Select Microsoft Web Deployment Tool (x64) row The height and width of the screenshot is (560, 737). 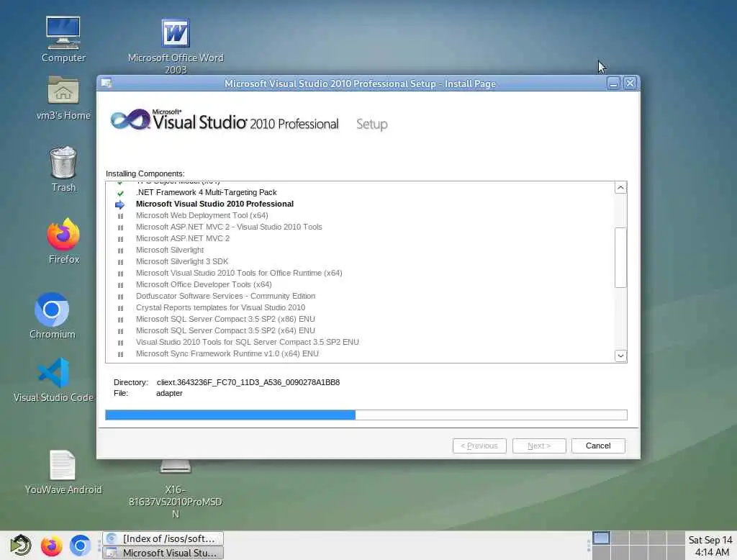[x=202, y=215]
